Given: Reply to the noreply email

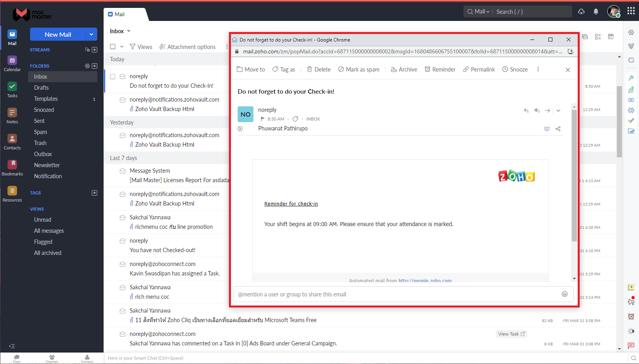Looking at the screenshot, I should (526, 111).
